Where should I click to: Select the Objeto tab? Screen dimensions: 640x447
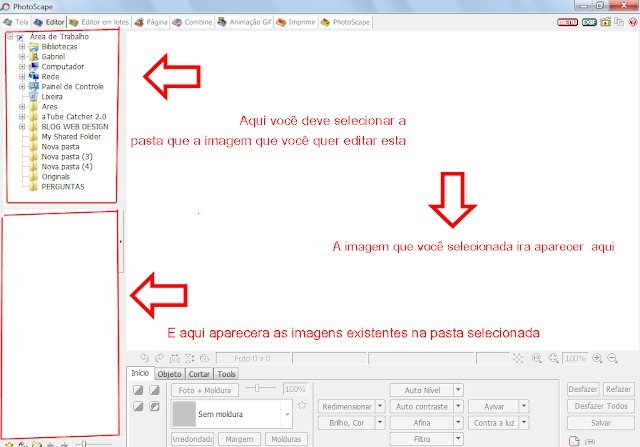point(169,374)
